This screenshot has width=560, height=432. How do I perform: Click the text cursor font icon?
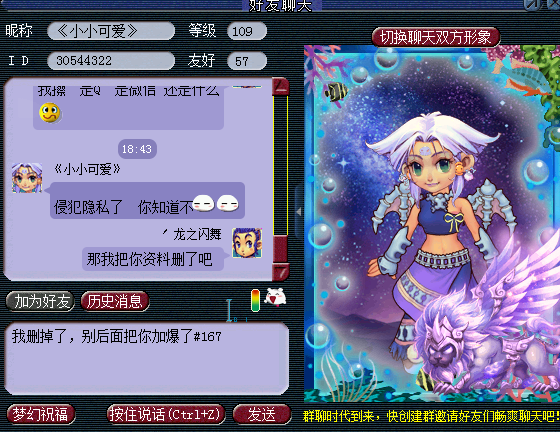(x=229, y=310)
